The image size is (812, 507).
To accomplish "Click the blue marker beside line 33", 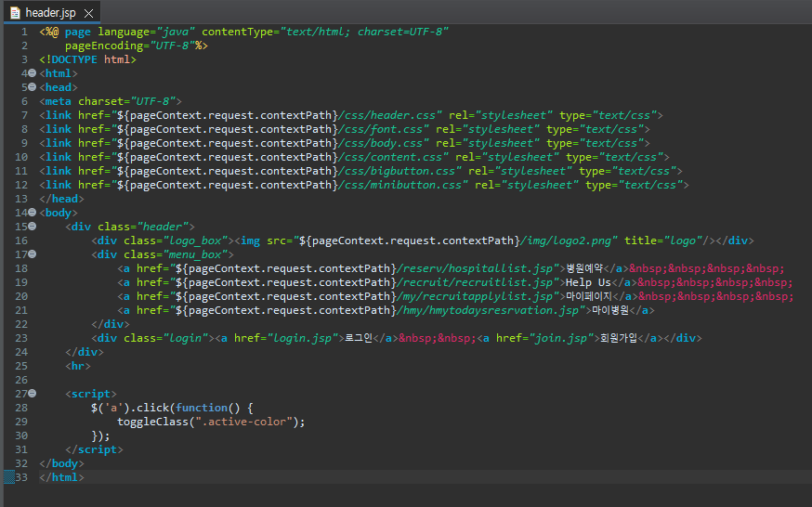I will [x=9, y=477].
